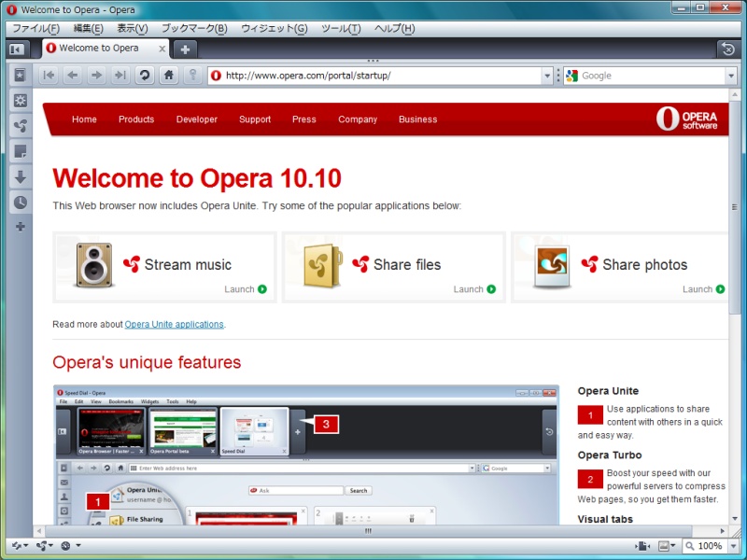This screenshot has width=747, height=560.
Task: Open the Bookmarks panel star icon
Action: (20, 76)
